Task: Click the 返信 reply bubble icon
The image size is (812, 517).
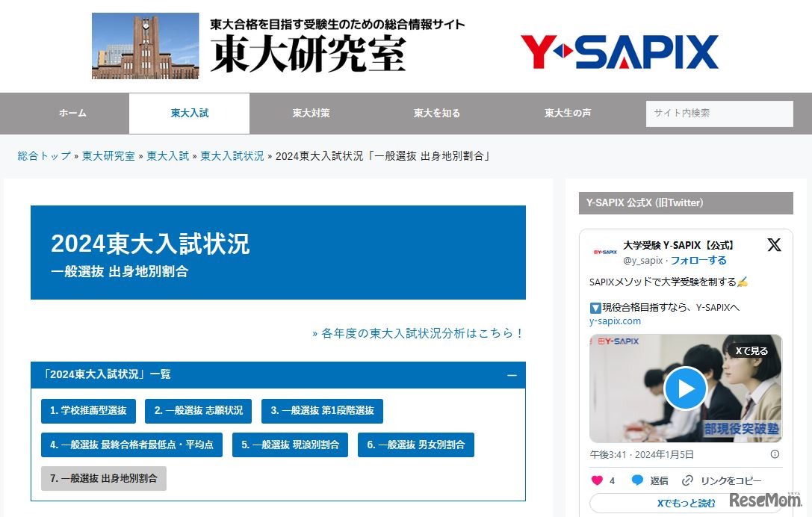Action: [x=637, y=480]
